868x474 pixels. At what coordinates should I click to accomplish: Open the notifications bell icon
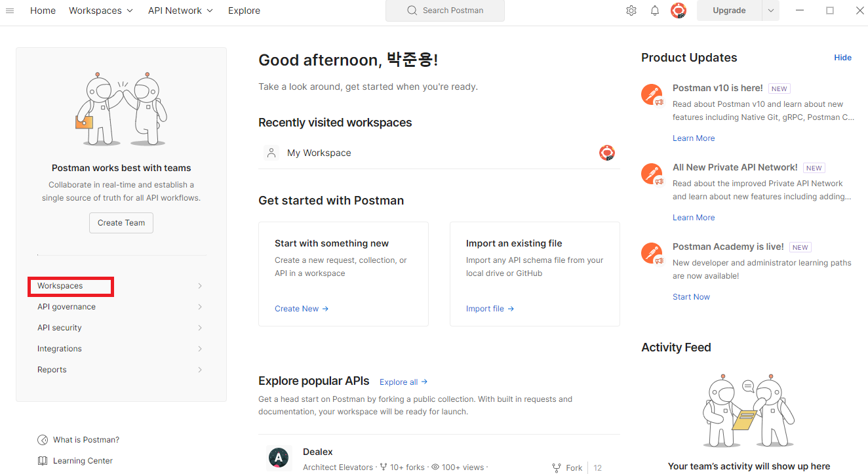[x=655, y=10]
